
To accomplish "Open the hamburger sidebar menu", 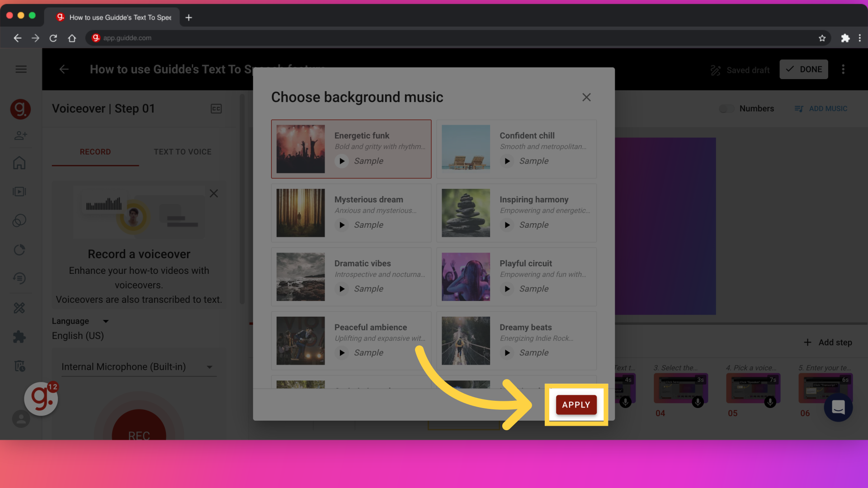I will point(21,69).
